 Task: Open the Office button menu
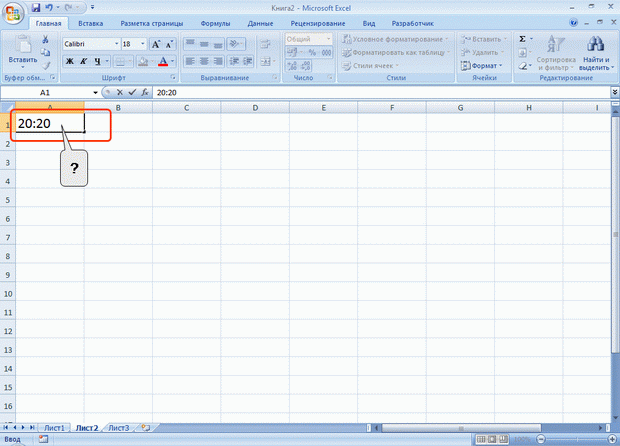click(13, 13)
